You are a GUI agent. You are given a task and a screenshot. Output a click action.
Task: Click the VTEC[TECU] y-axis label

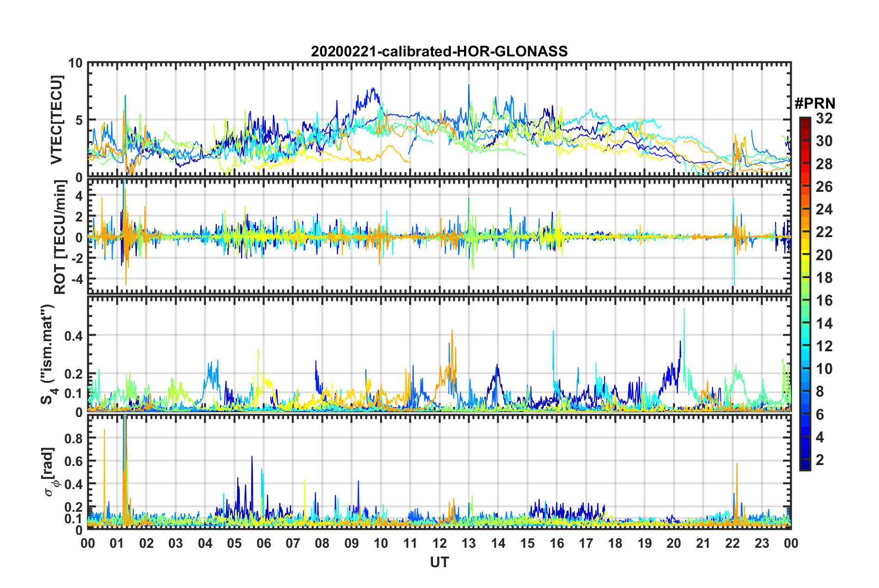coord(56,120)
